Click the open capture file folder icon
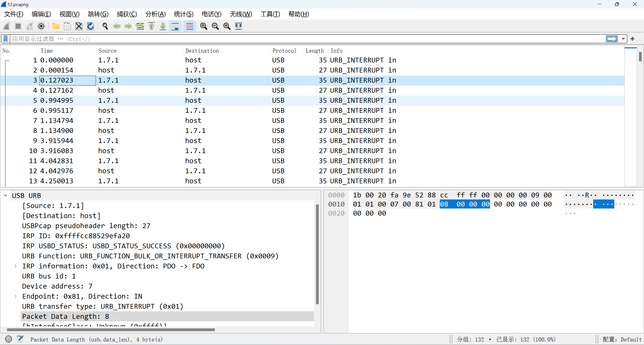 pyautogui.click(x=56, y=26)
